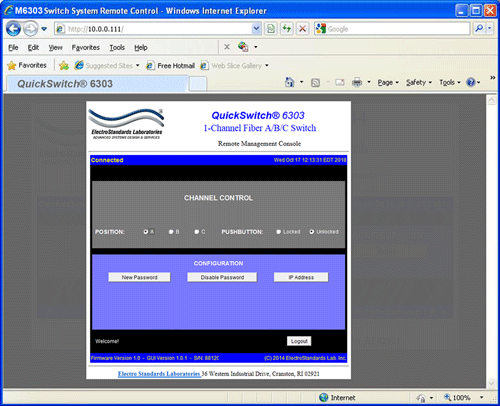Select position A radio button
This screenshot has width=500, height=406.
tap(146, 232)
